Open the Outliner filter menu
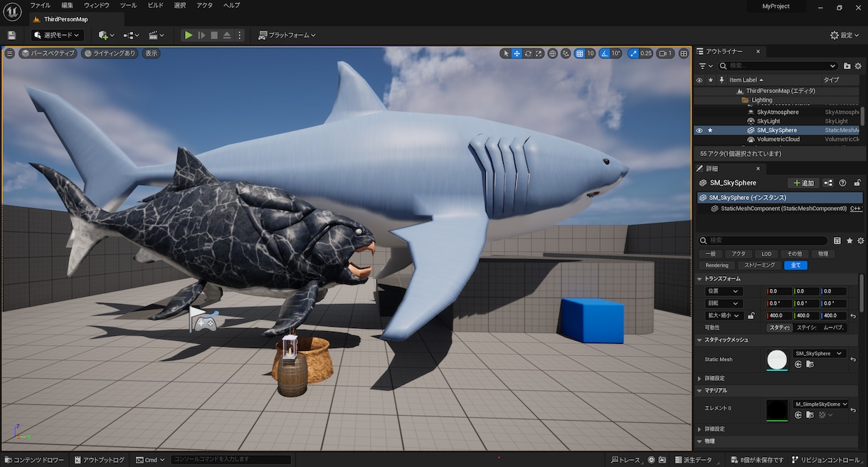This screenshot has width=868, height=467. (x=706, y=65)
